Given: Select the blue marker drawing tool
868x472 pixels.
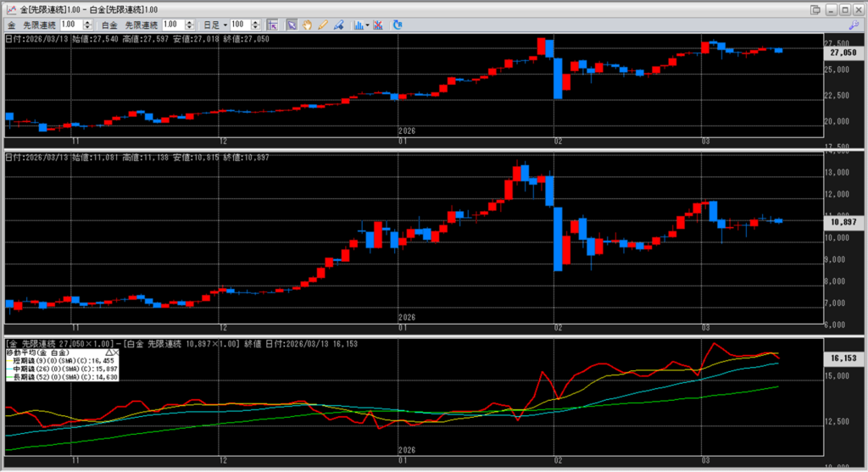Looking at the screenshot, I should click(337, 25).
